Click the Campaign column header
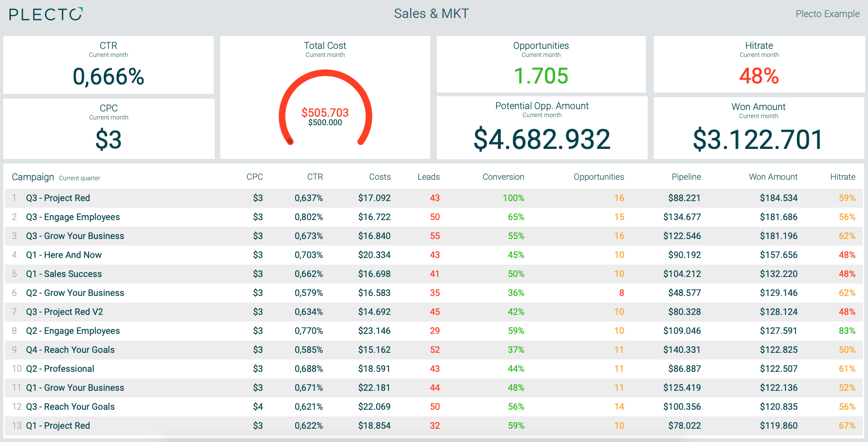 tap(33, 177)
